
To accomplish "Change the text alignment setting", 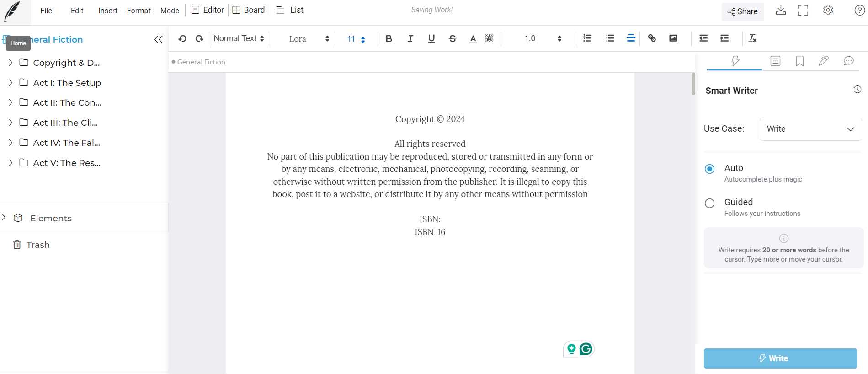I will coord(631,38).
